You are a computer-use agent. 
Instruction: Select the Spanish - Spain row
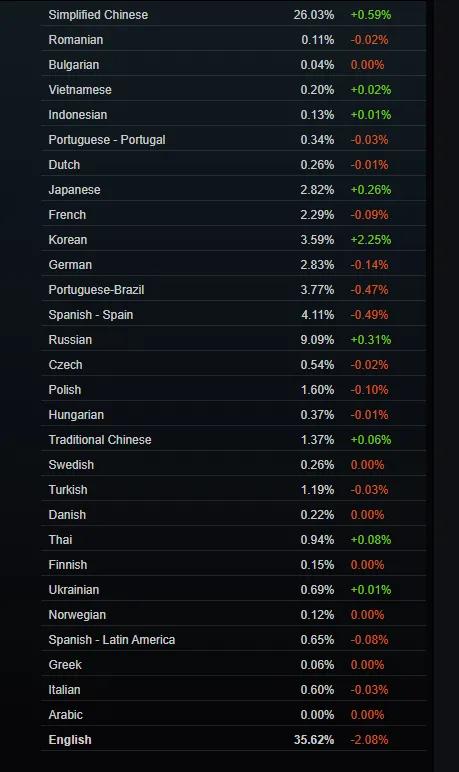pos(233,315)
